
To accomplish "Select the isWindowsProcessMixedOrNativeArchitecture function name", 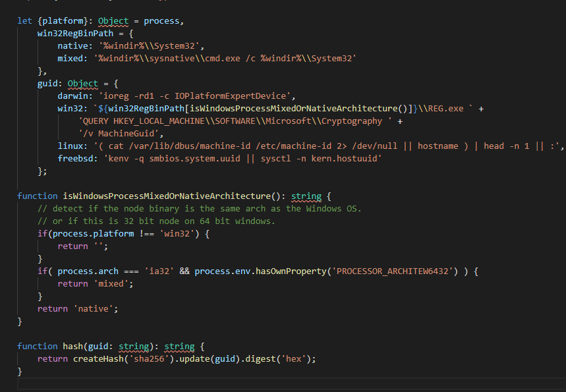I will click(165, 196).
